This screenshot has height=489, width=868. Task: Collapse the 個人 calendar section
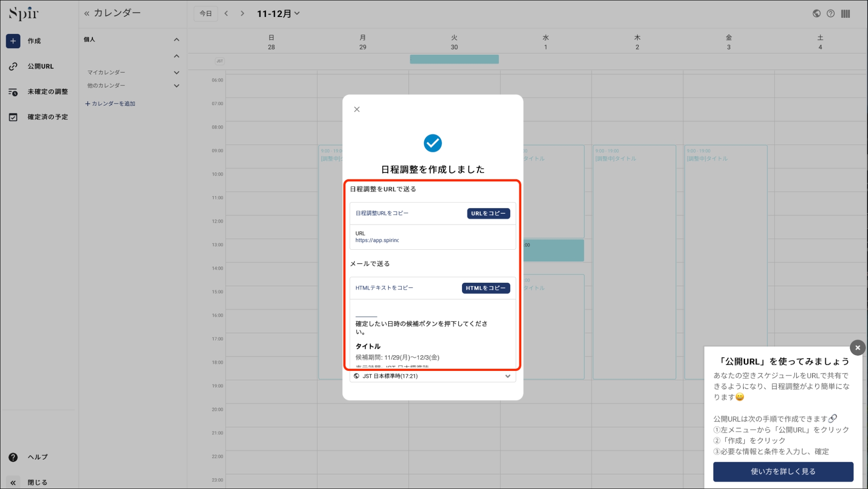point(176,39)
